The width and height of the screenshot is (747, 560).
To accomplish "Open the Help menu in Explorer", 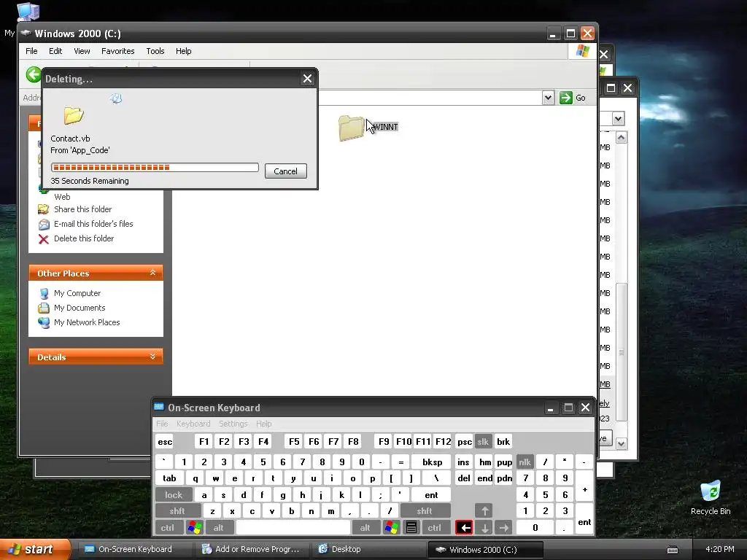I will click(183, 51).
